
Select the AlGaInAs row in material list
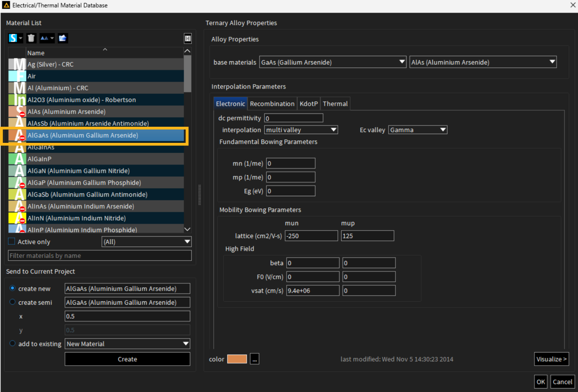click(96, 148)
